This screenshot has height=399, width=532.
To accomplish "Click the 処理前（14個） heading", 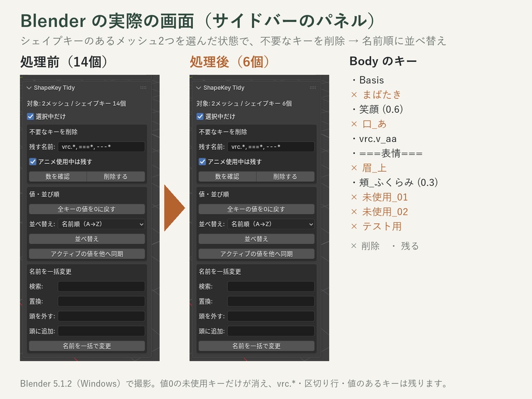I will (63, 62).
